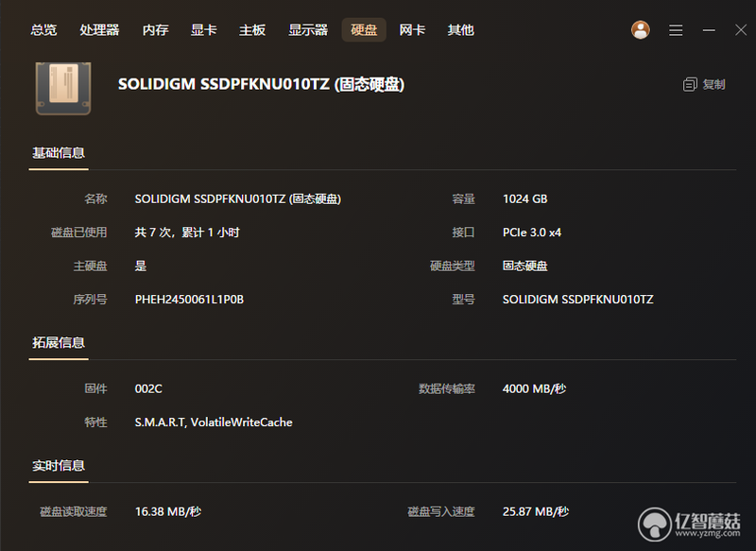The width and height of the screenshot is (756, 551).
Task: Click the write speed 25.87 MB/秒
Action: click(536, 511)
